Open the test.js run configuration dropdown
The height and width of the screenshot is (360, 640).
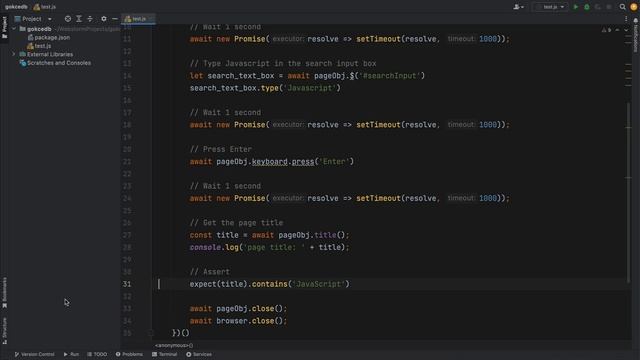[550, 7]
